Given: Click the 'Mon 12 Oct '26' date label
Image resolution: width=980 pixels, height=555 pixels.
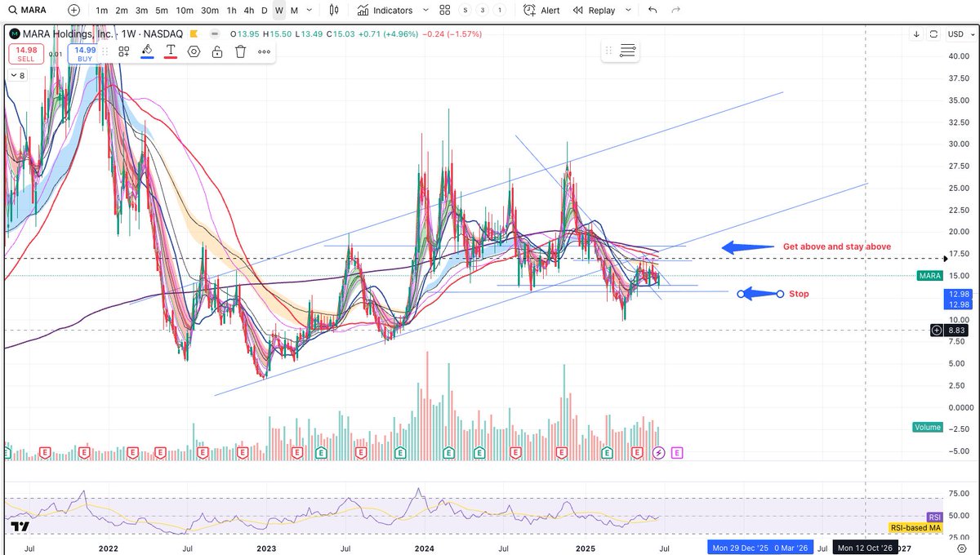Looking at the screenshot, I should (865, 548).
